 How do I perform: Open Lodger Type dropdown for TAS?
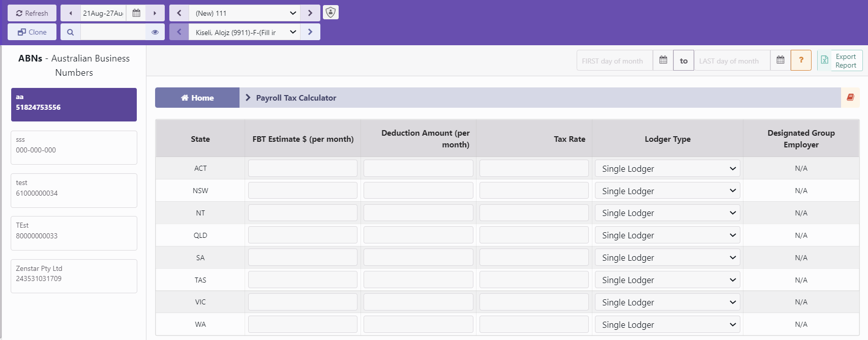point(668,280)
